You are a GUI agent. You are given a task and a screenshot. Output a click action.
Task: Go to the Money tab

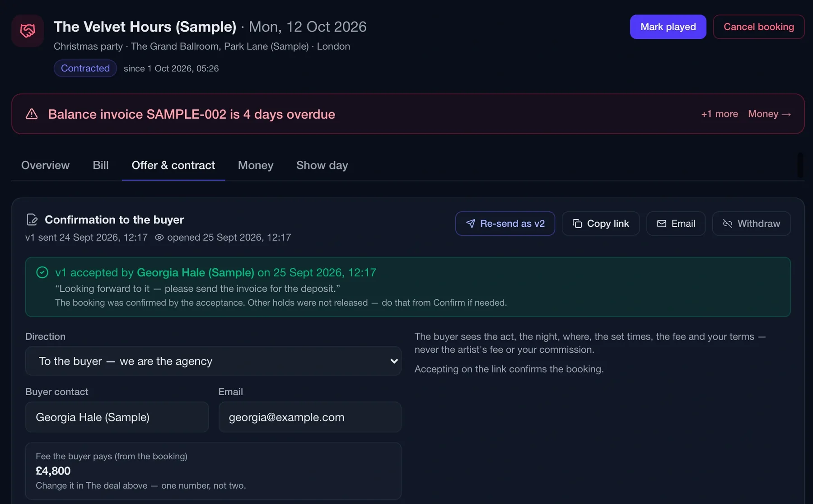coord(256,165)
